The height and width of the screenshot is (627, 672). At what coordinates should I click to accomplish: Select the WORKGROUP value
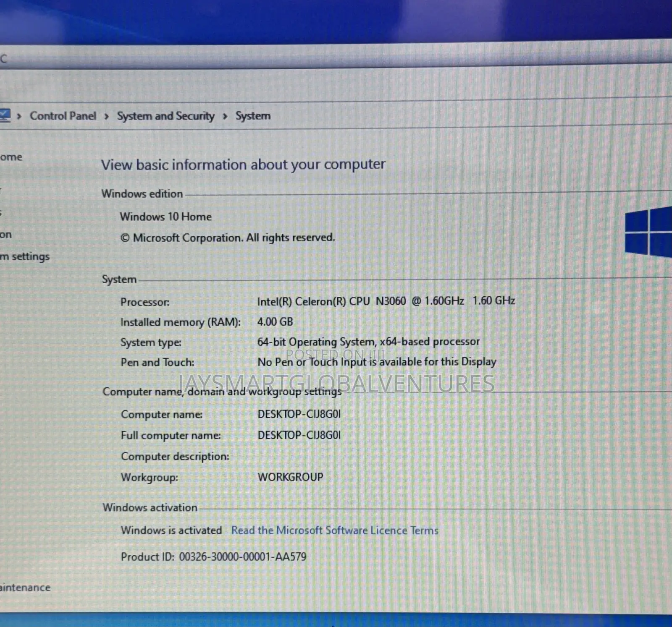point(290,477)
